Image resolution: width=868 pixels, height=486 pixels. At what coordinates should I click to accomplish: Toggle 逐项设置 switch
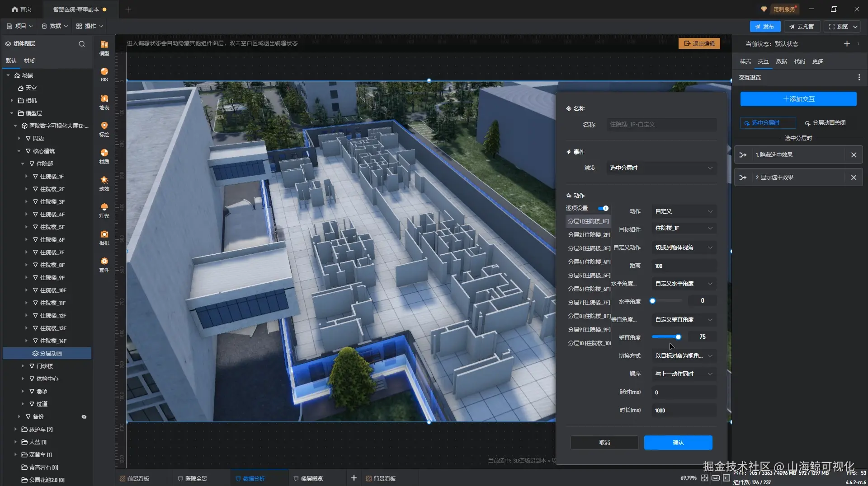pyautogui.click(x=603, y=208)
